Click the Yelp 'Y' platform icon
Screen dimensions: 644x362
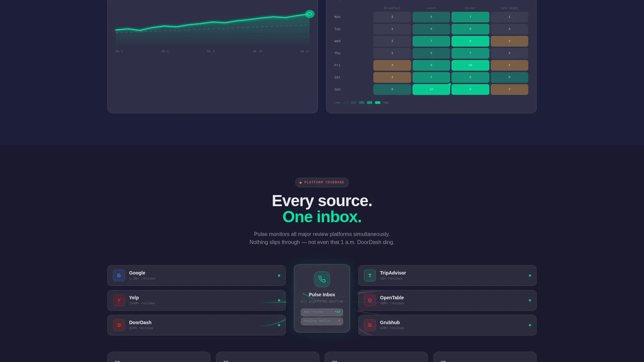click(119, 300)
